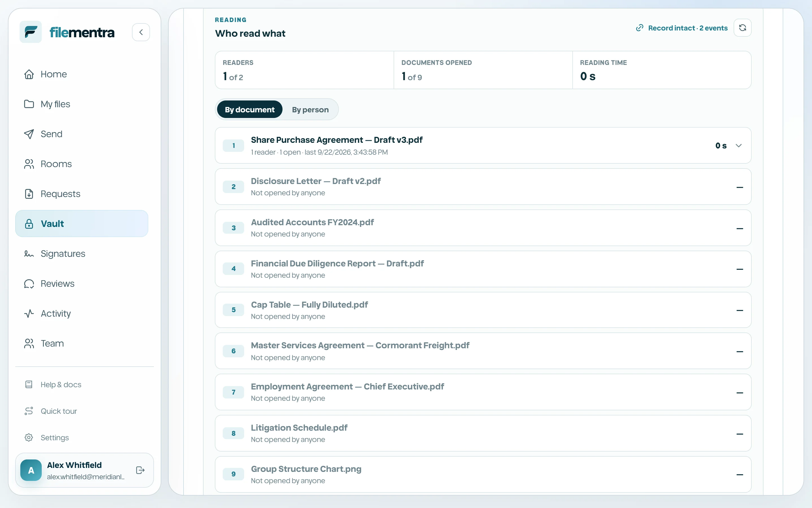Select Disclosure Letter — Draft v2.pdf
The height and width of the screenshot is (508, 812).
tap(316, 181)
